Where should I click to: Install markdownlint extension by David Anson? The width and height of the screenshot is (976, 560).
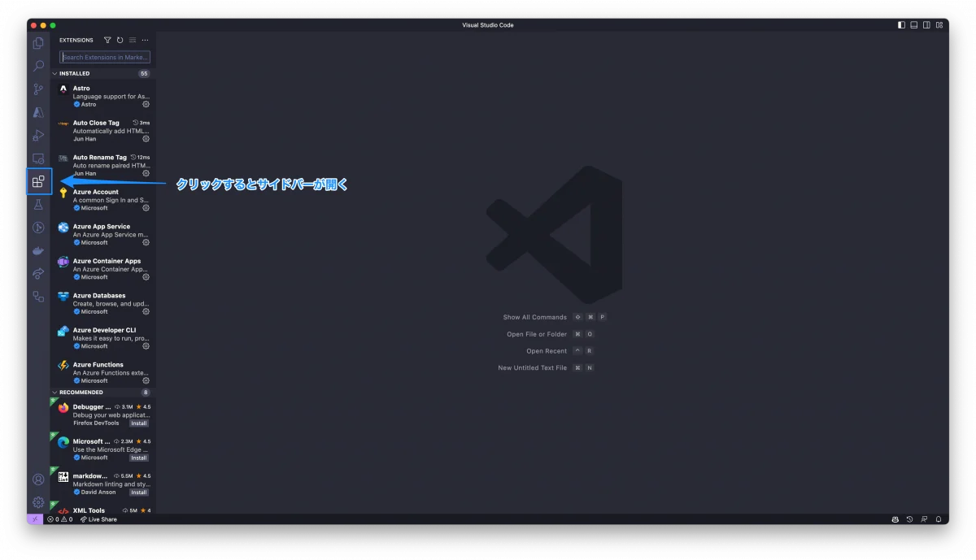pyautogui.click(x=139, y=492)
